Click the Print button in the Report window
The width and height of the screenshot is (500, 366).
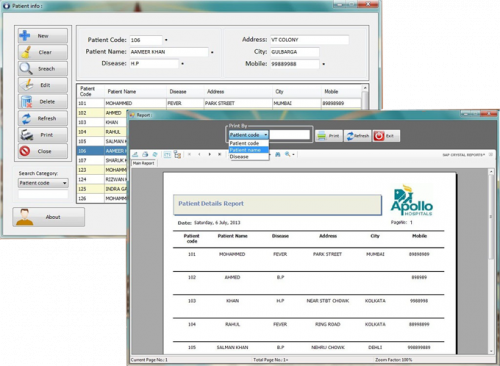(329, 136)
